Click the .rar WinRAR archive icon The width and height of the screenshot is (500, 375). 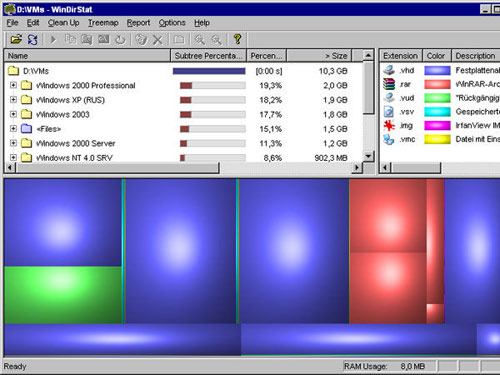pyautogui.click(x=389, y=84)
